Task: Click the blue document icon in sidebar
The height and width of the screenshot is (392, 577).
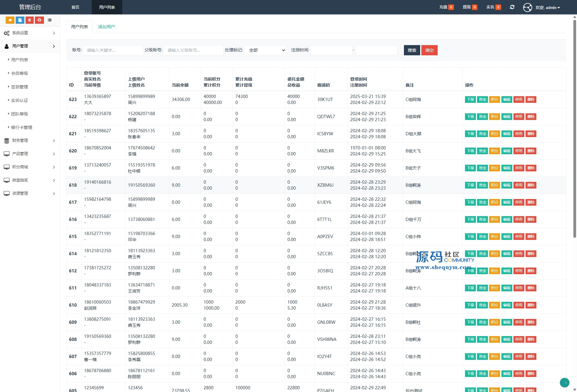Action: [20, 20]
